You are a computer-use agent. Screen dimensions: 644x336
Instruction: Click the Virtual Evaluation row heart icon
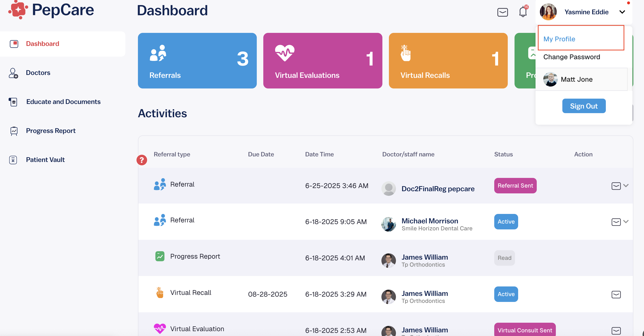pos(159,329)
